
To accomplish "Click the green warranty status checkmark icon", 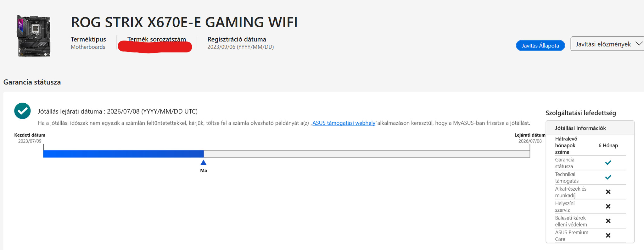I will tap(22, 111).
